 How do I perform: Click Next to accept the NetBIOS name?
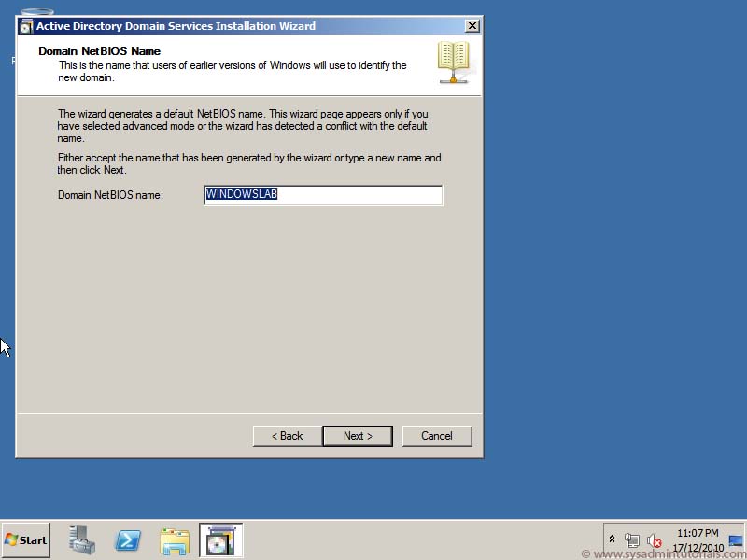358,436
